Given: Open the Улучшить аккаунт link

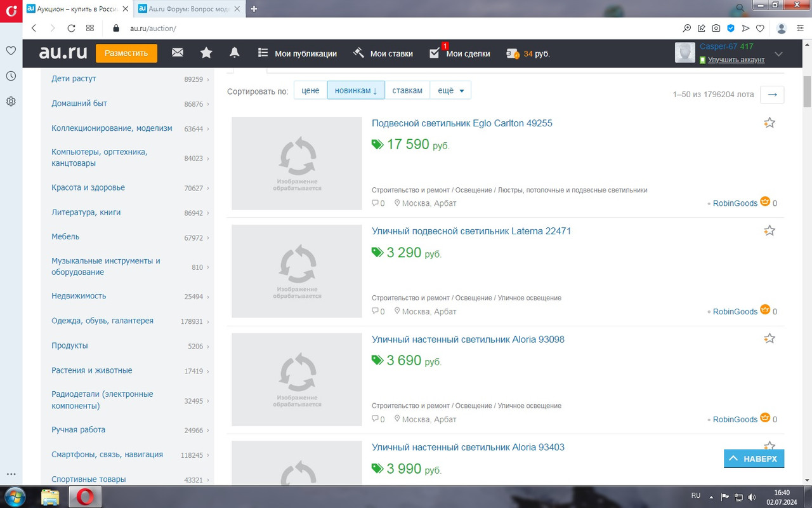Looking at the screenshot, I should 736,60.
